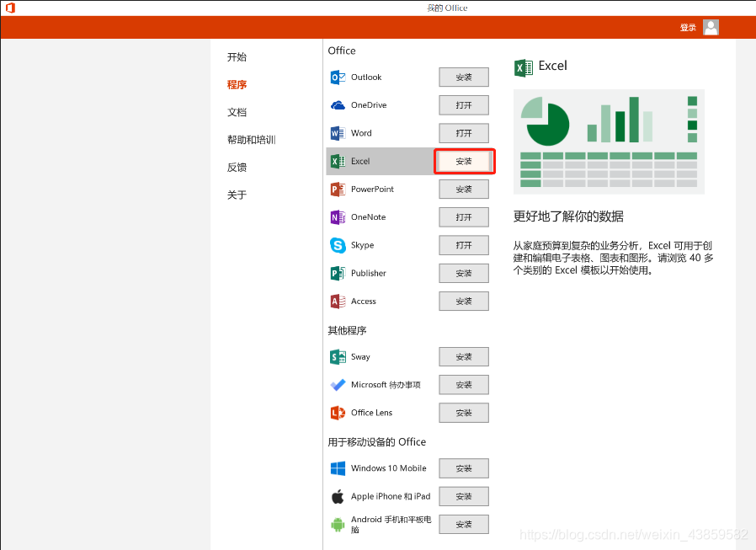This screenshot has width=756, height=550.
Task: Open Word with its 打开 button
Action: tap(464, 133)
